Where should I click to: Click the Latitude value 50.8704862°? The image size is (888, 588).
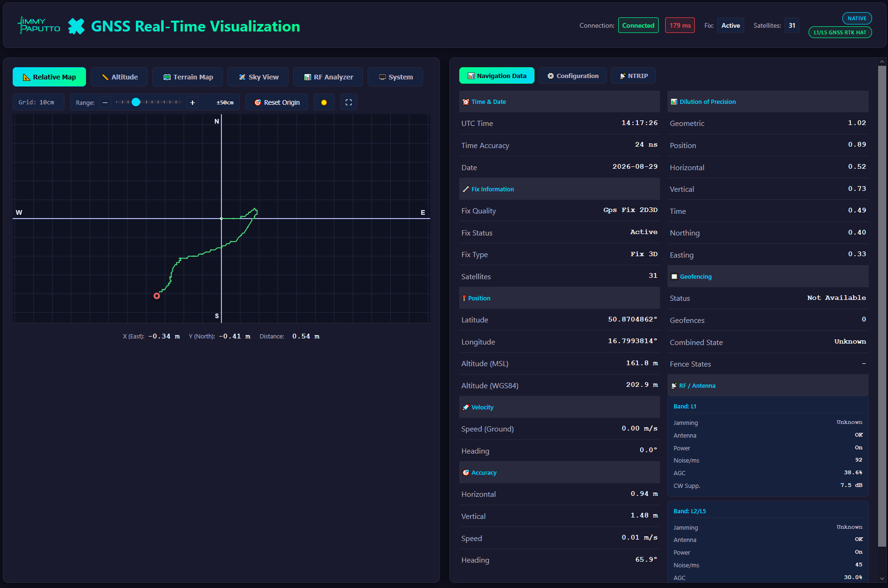point(633,320)
